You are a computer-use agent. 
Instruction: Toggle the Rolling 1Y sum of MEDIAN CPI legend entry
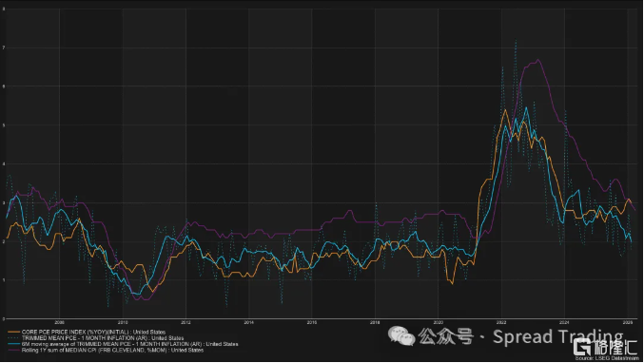(112, 351)
